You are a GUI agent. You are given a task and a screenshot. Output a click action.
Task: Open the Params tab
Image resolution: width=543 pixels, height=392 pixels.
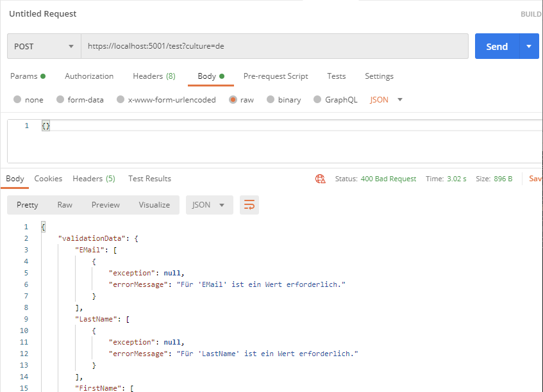(28, 76)
